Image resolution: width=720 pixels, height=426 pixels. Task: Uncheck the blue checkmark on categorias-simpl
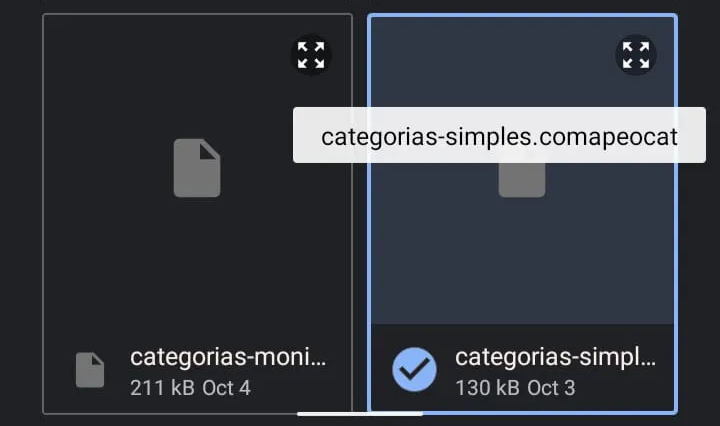tap(413, 369)
